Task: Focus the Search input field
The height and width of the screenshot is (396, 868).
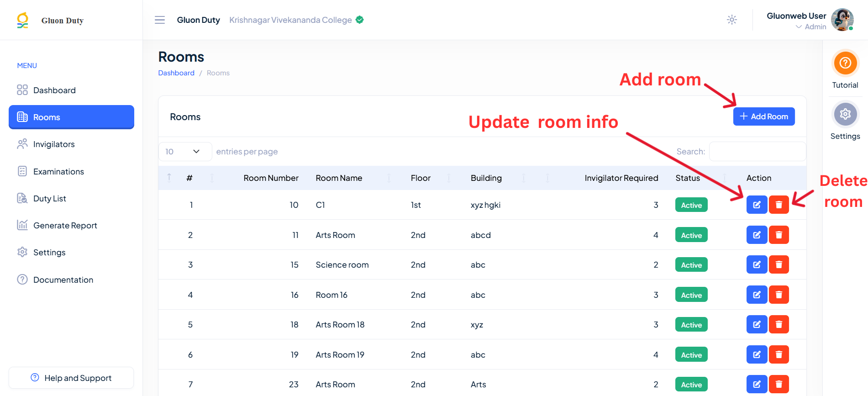Action: pyautogui.click(x=758, y=152)
